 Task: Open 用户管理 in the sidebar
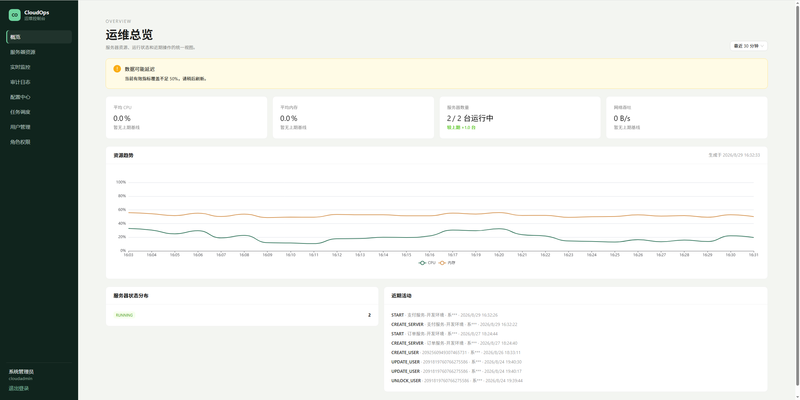pyautogui.click(x=39, y=127)
